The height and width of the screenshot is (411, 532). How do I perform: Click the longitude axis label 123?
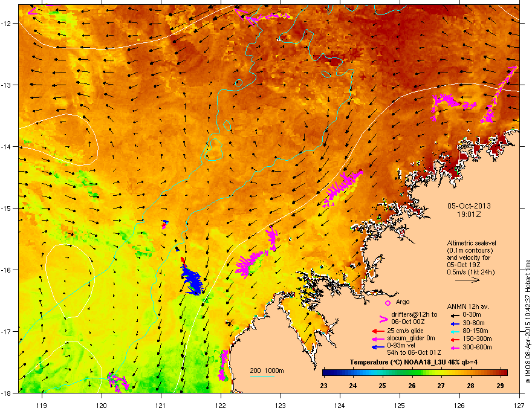(x=281, y=405)
